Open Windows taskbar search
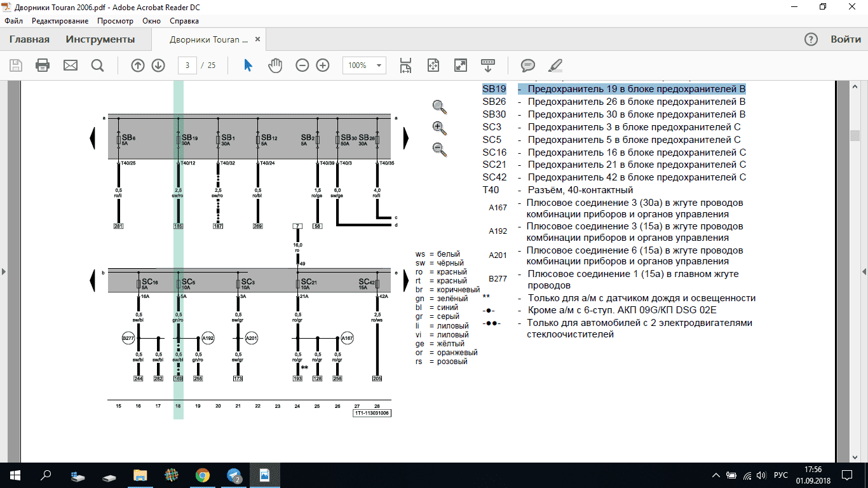 [46, 475]
